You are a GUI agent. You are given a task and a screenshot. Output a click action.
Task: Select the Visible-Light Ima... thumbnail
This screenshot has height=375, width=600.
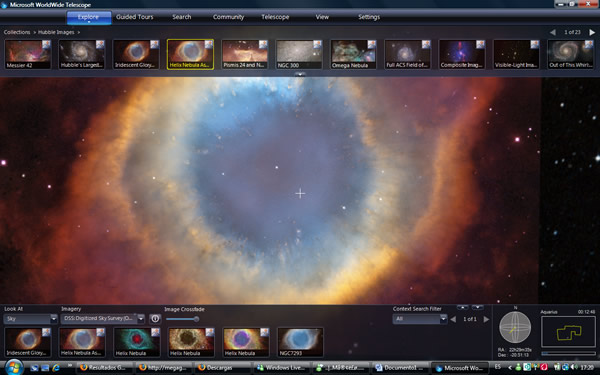517,54
